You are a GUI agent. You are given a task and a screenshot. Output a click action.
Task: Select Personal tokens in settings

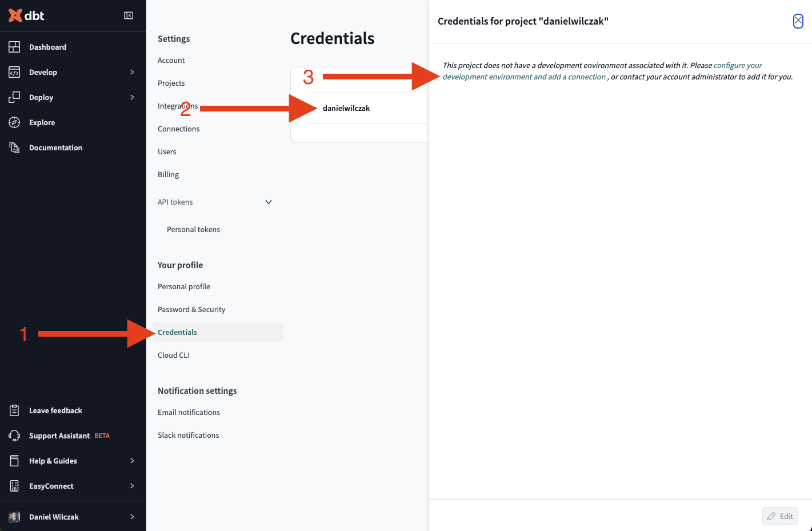coord(193,229)
